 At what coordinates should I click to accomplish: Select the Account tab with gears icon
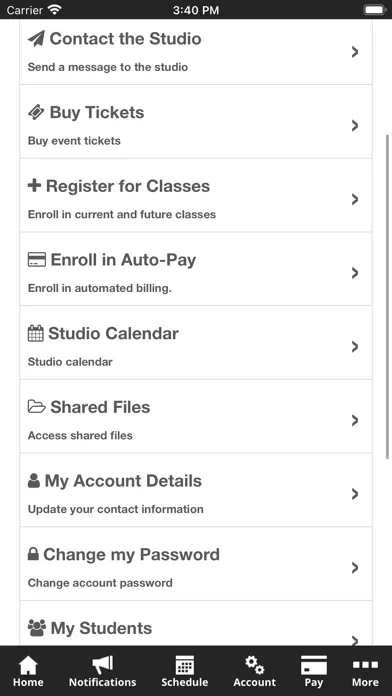pos(254,671)
